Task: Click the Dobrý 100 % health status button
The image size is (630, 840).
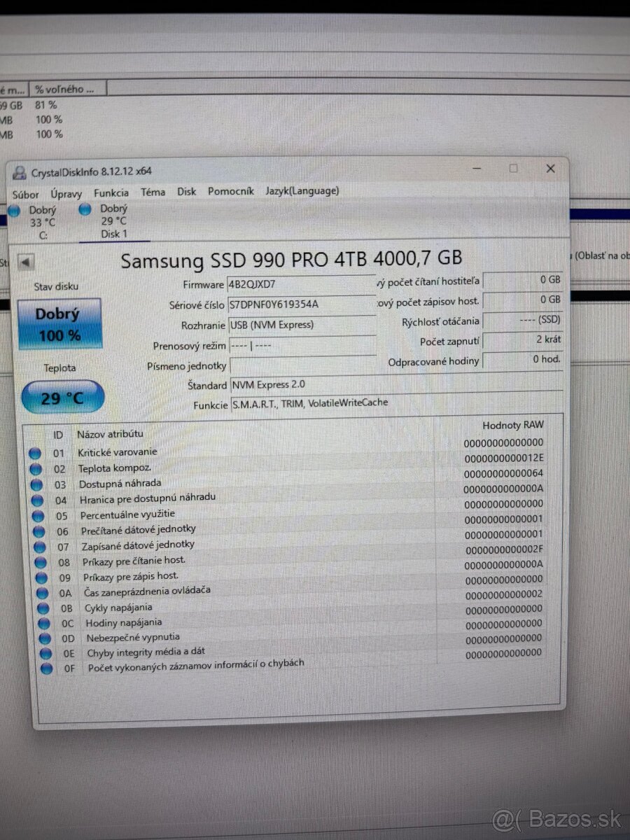Action: pyautogui.click(x=59, y=324)
